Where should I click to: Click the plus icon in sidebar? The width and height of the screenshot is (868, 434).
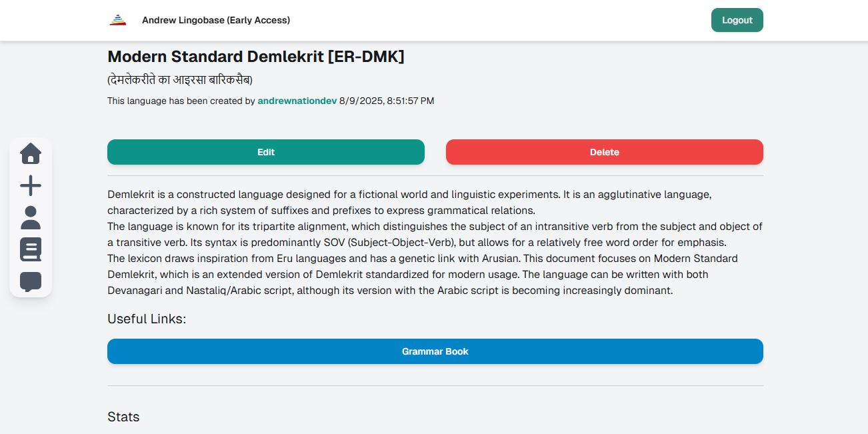pos(31,186)
